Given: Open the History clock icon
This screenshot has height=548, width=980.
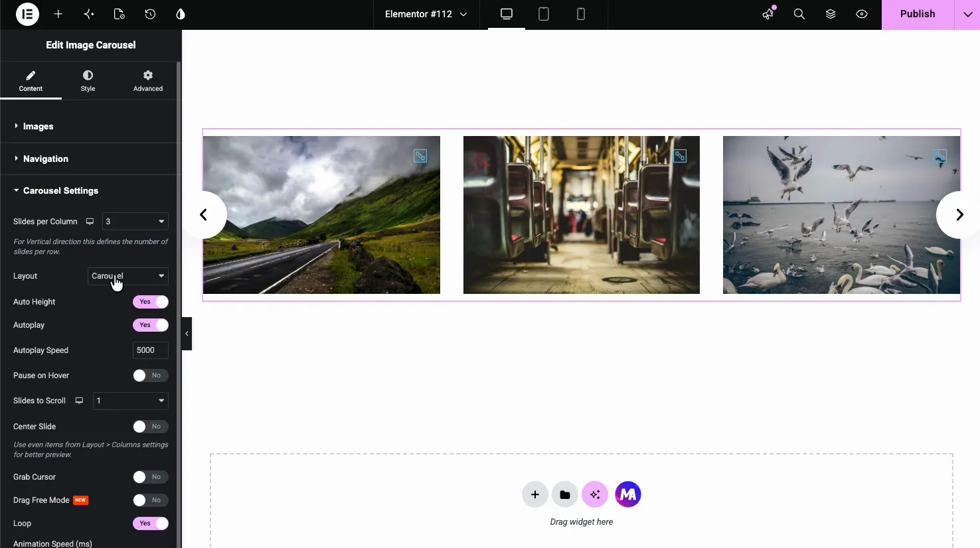Looking at the screenshot, I should [150, 14].
